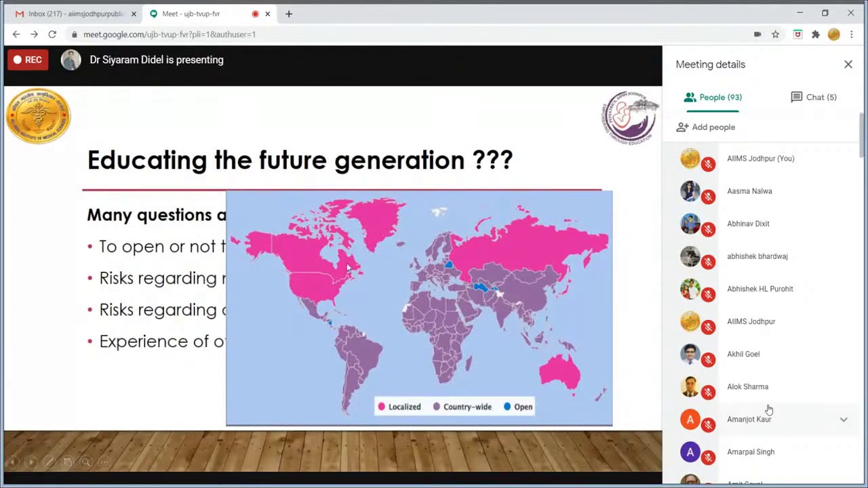Toggle mute icon for Abhinav Dixit
The image size is (868, 488).
click(x=708, y=229)
